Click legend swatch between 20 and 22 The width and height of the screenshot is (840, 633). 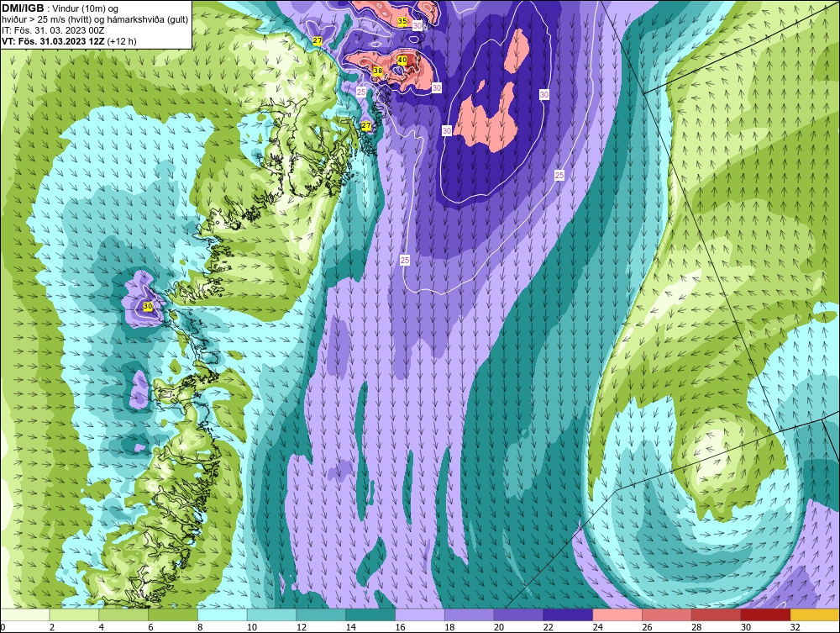(518, 615)
